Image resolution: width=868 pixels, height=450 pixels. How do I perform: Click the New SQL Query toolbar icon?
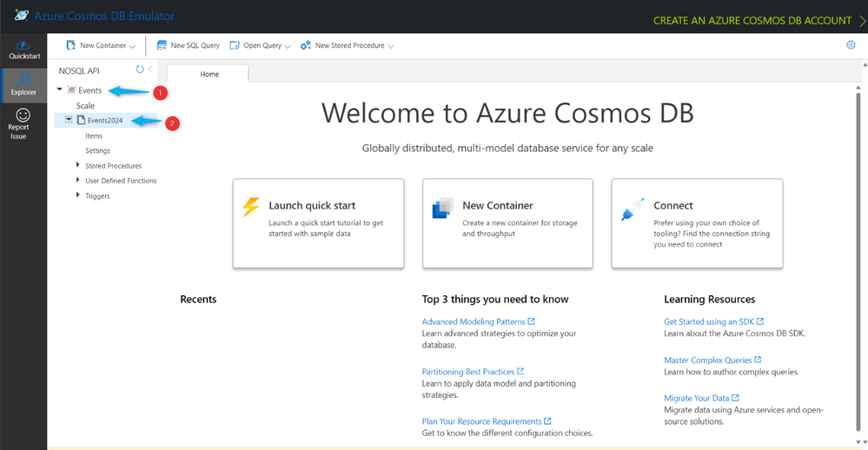[161, 45]
